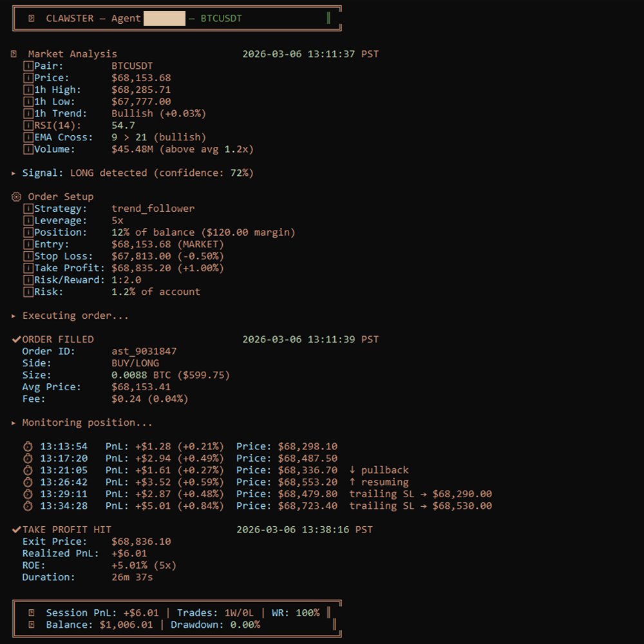The image size is (644, 644).
Task: Click the Duration 26m 37s value
Action: click(132, 577)
